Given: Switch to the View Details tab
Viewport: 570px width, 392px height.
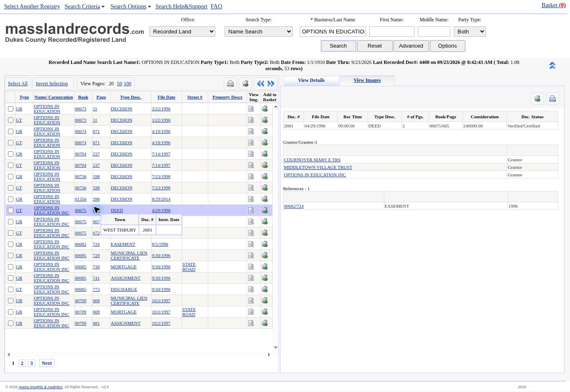Looking at the screenshot, I should (311, 80).
